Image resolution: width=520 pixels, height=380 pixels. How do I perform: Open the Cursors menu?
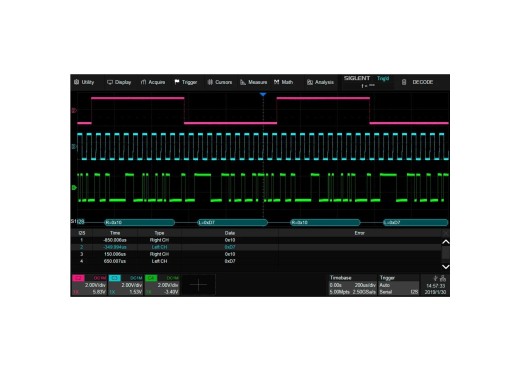pos(220,82)
